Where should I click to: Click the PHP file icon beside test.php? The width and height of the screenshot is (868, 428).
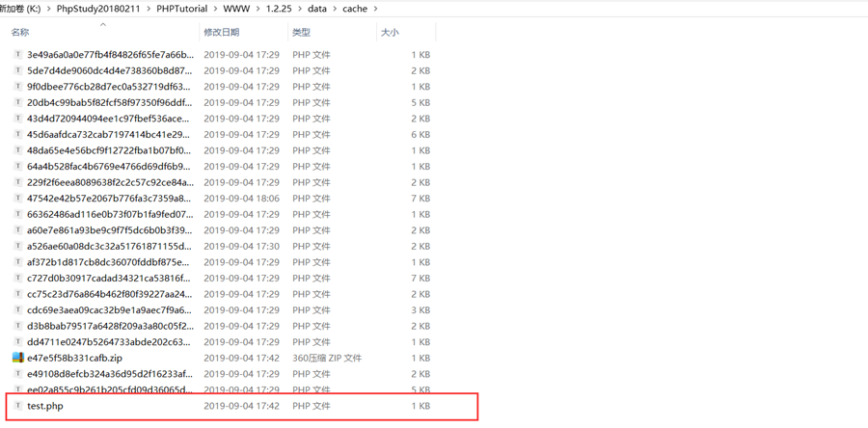click(17, 406)
